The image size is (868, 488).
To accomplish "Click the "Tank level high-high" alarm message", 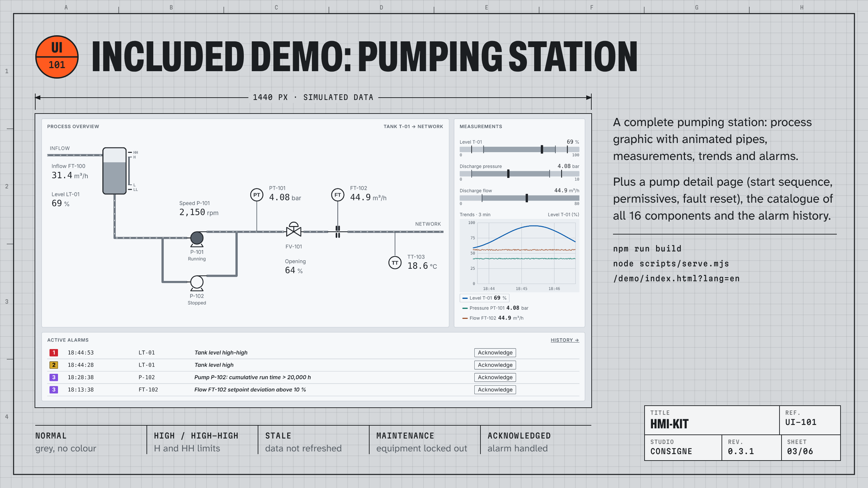I will tap(221, 352).
